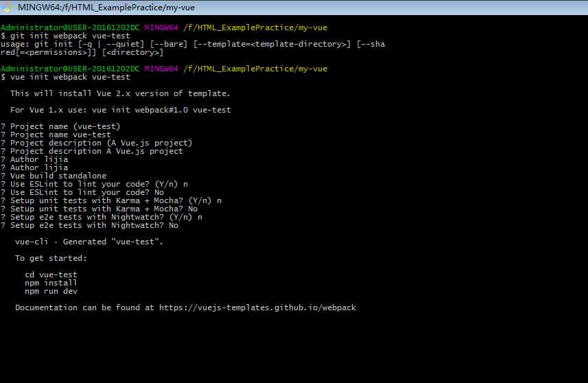588x383 pixels.
Task: Click the Git Bash icon in title bar
Action: click(7, 7)
